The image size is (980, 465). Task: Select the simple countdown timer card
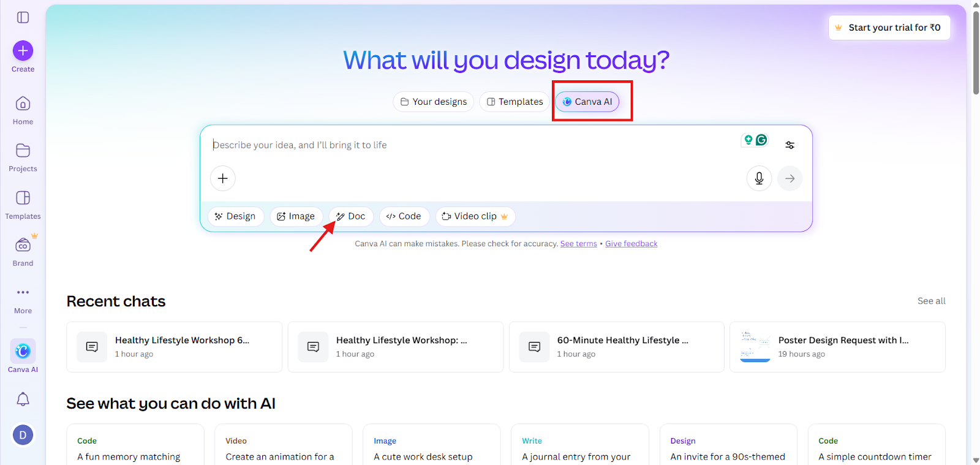[x=876, y=445]
